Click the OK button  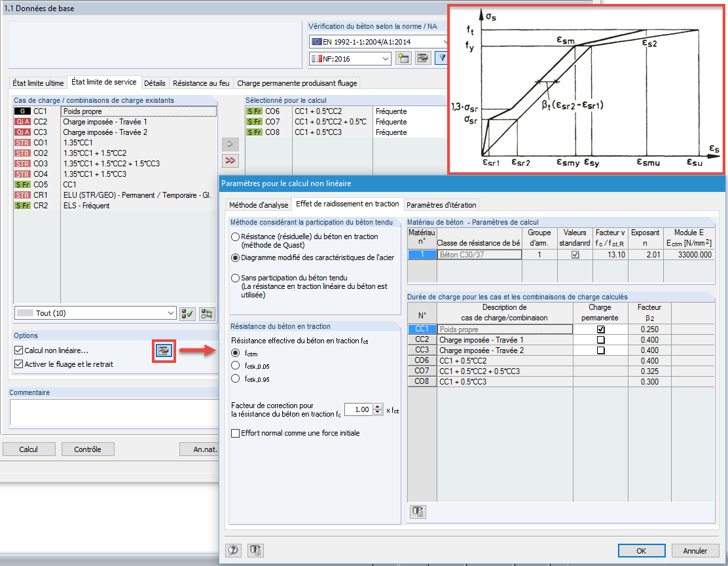pyautogui.click(x=641, y=551)
